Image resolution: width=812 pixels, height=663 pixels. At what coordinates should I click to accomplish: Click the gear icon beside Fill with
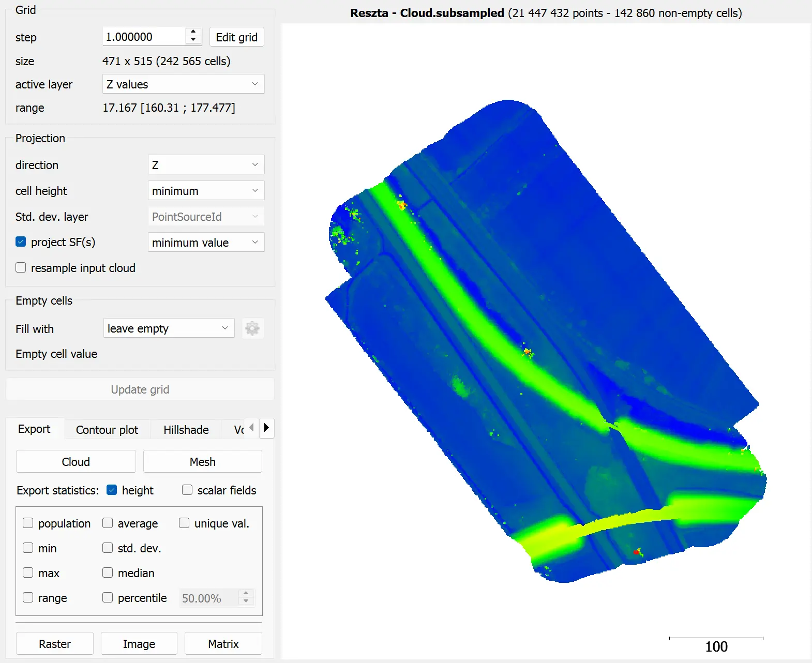coord(252,328)
